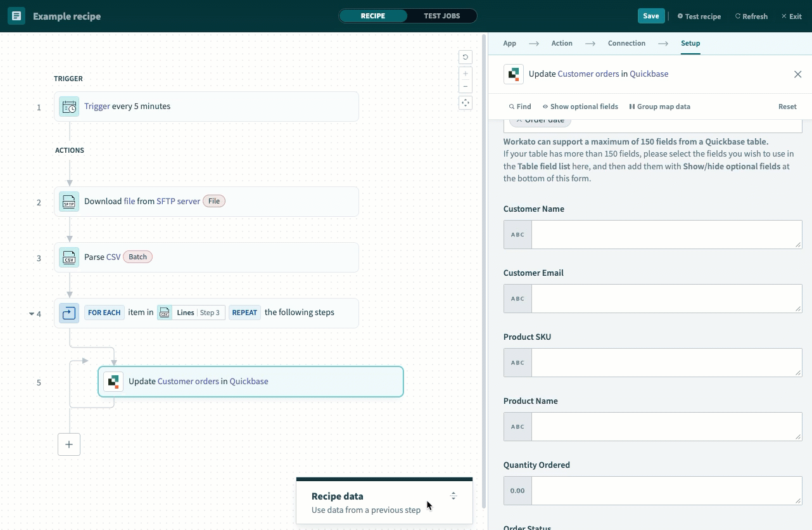This screenshot has width=812, height=530.
Task: Select the Quickbase icon in step 5
Action: [x=113, y=382]
